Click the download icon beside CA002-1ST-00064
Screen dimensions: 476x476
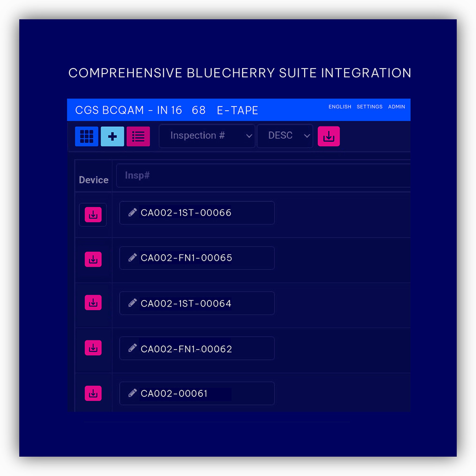click(x=93, y=303)
